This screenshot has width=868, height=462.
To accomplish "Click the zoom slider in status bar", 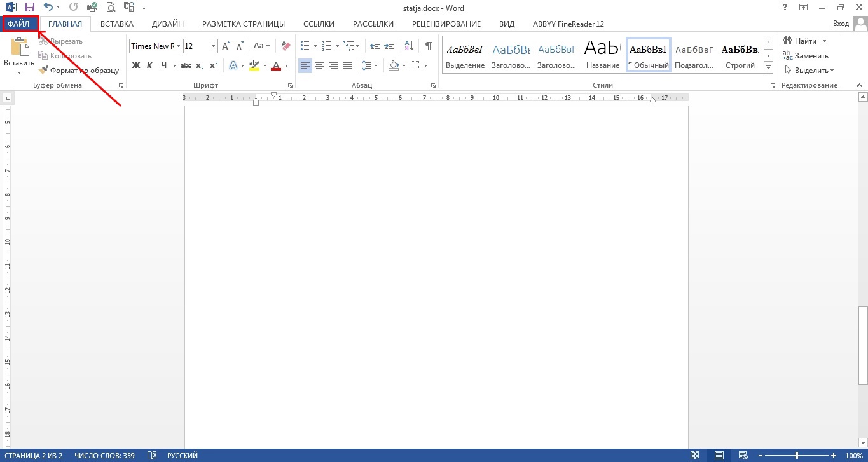I will point(797,456).
